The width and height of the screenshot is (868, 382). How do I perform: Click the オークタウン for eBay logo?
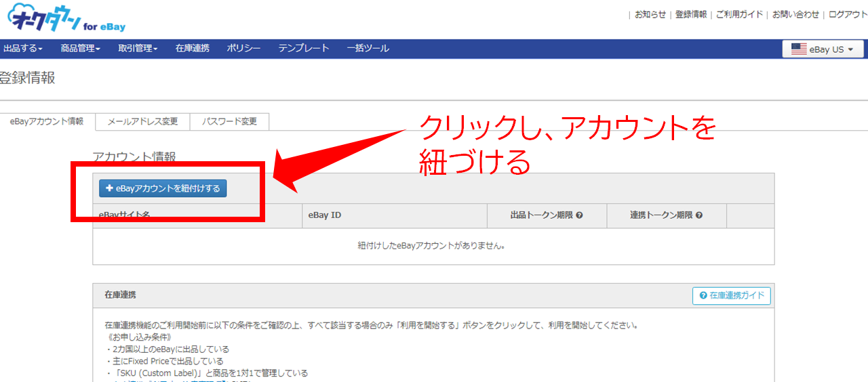tap(66, 18)
